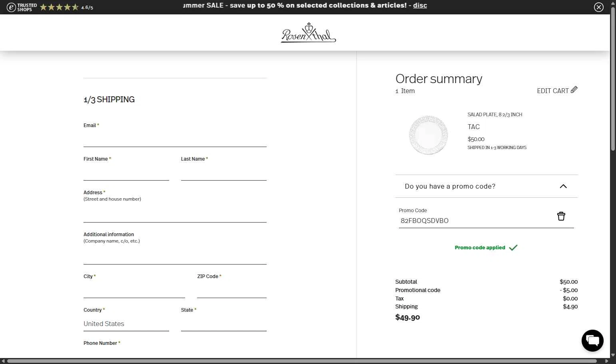616x364 pixels.
Task: Focus the ZIP Code field
Action: coord(232,290)
